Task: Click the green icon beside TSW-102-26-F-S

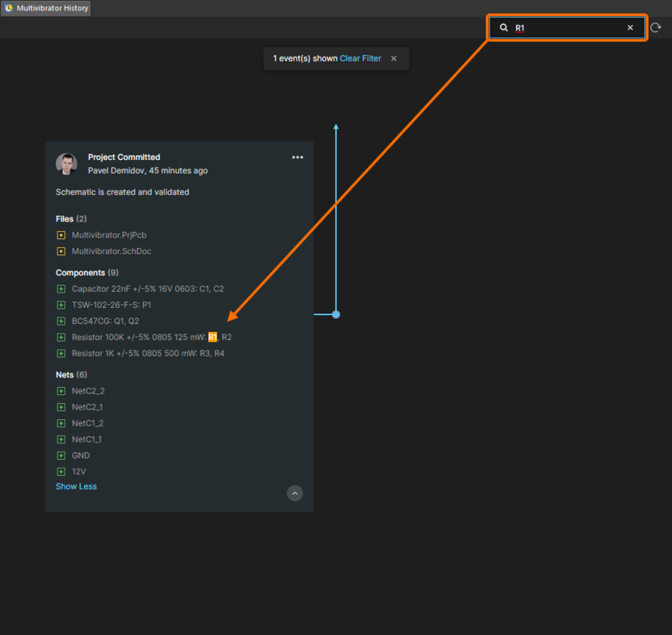Action: [61, 304]
